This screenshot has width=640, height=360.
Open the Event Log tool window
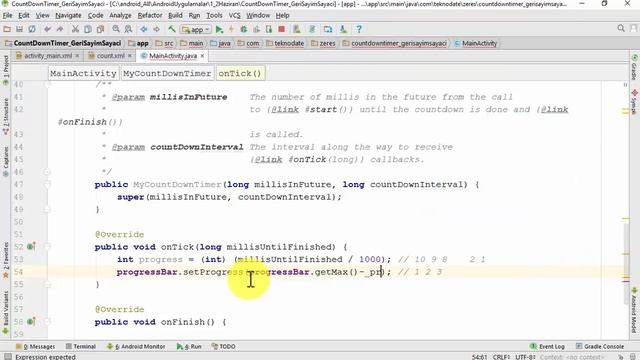547,347
